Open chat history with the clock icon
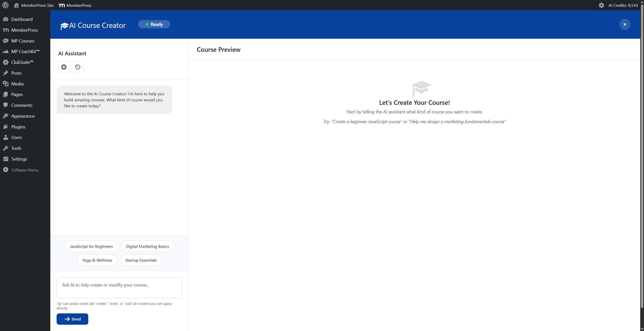This screenshot has width=644, height=331. pyautogui.click(x=77, y=67)
